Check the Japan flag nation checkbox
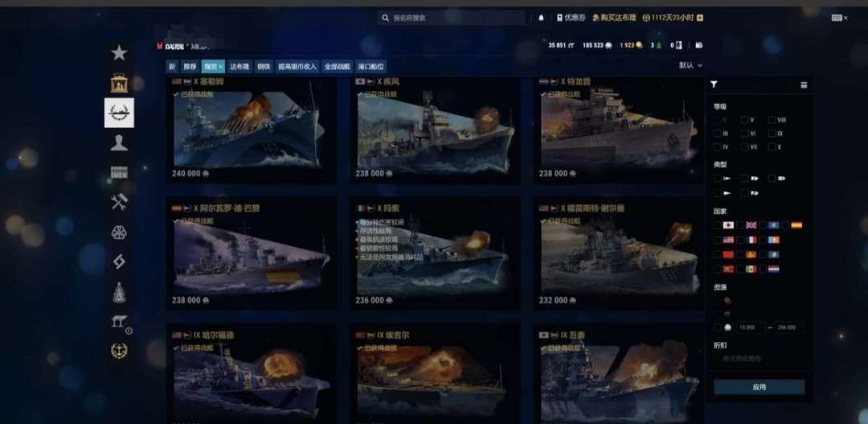Screen dimensions: 868x424 (718, 225)
